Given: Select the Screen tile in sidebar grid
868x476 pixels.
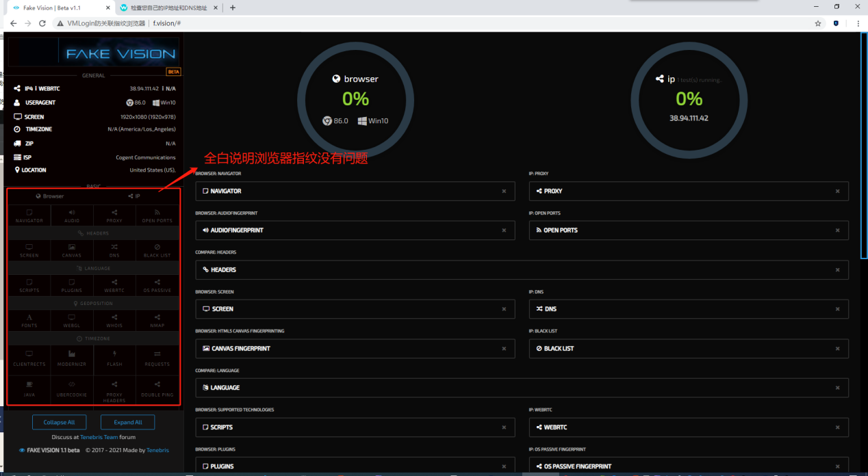Looking at the screenshot, I should [x=29, y=250].
